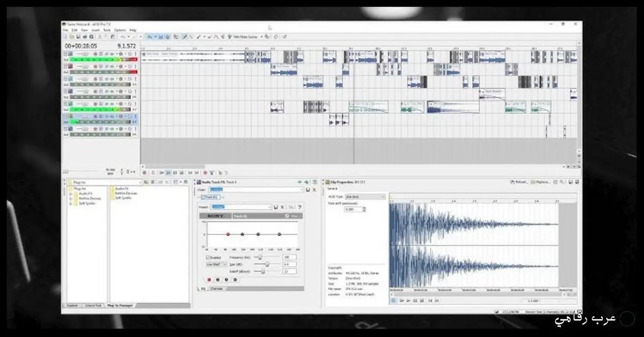Switch to the Channels tab in Track EQ

(x=217, y=288)
